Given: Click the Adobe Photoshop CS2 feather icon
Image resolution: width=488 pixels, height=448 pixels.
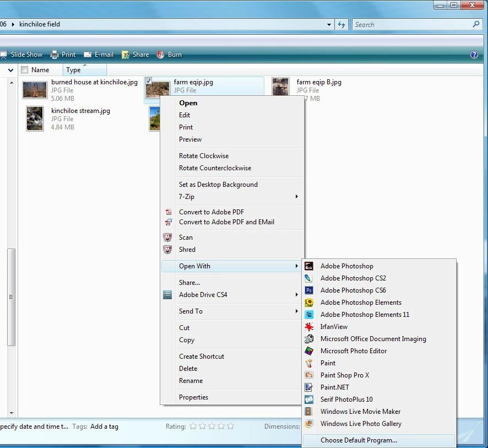Looking at the screenshot, I should pyautogui.click(x=309, y=278).
